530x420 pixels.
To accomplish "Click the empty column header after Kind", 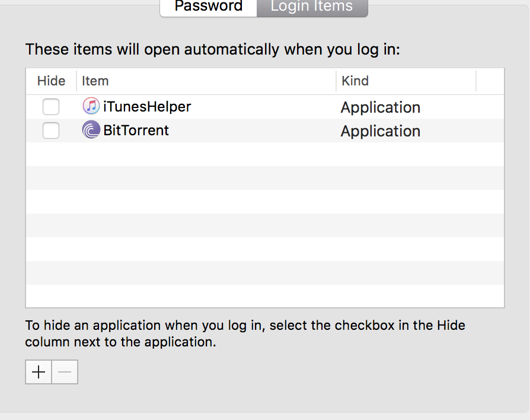I will (490, 81).
